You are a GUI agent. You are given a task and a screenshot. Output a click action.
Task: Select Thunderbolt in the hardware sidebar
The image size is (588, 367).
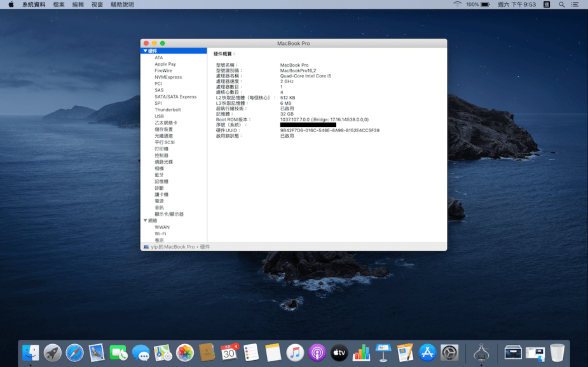167,110
